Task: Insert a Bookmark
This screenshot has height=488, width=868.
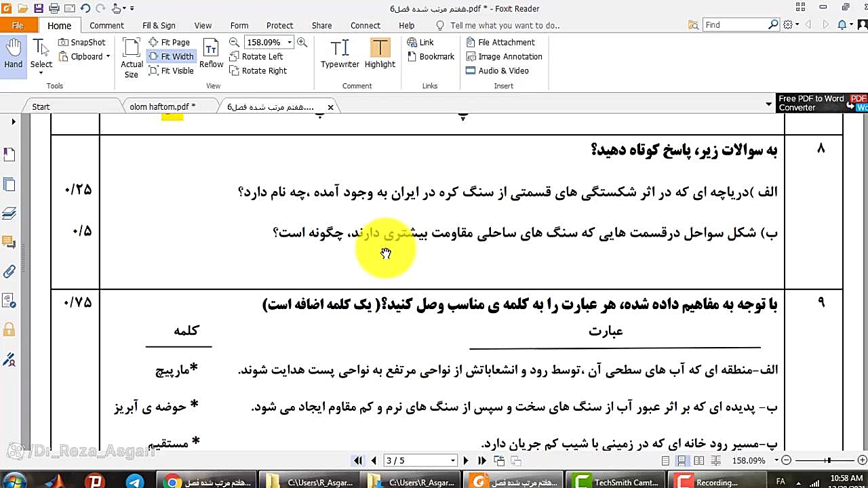Action: (x=431, y=56)
